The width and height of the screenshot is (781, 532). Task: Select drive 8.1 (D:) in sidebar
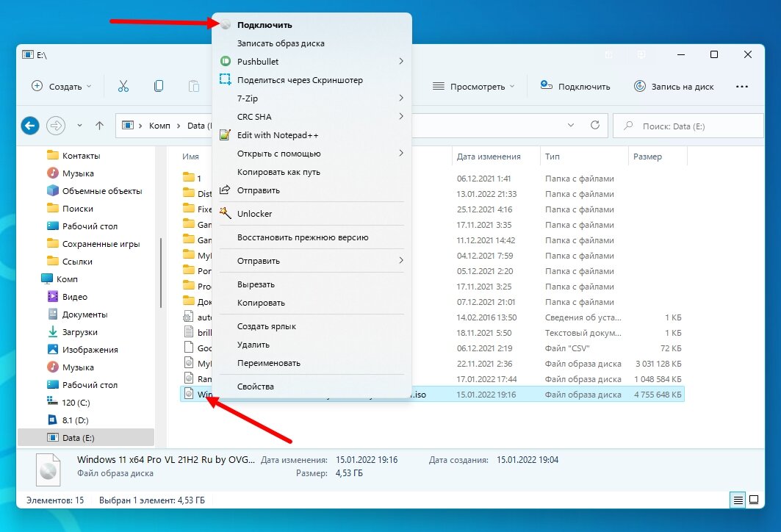point(68,420)
